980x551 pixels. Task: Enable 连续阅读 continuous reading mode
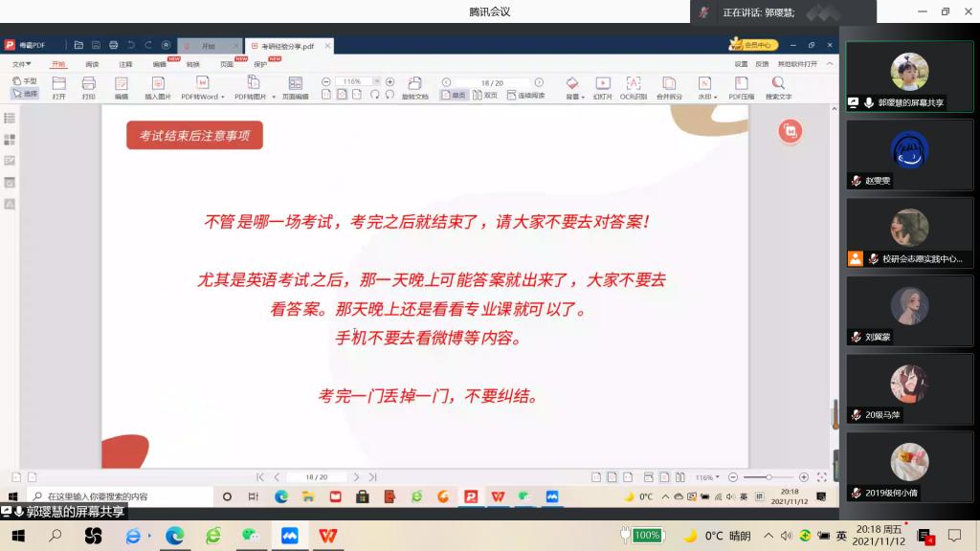[x=525, y=96]
